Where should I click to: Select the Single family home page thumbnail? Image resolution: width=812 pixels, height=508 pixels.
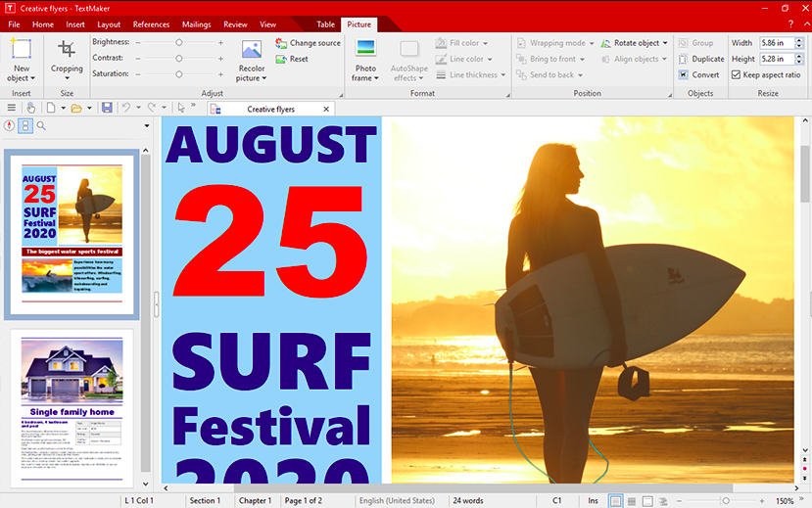pyautogui.click(x=72, y=407)
